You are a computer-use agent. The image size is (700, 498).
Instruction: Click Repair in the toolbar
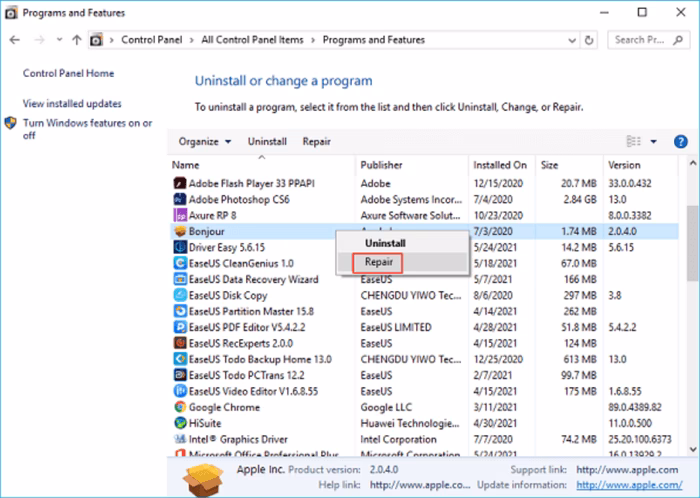[x=317, y=141]
